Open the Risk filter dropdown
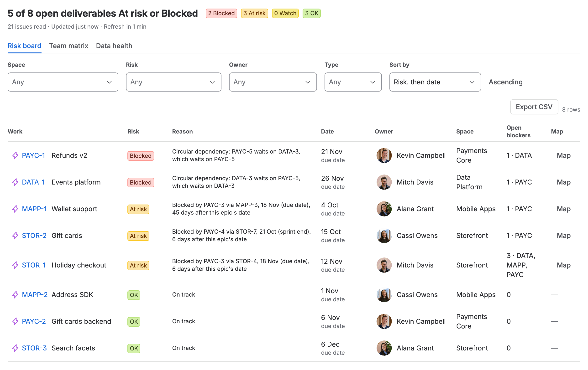588x370 pixels. pyautogui.click(x=174, y=82)
